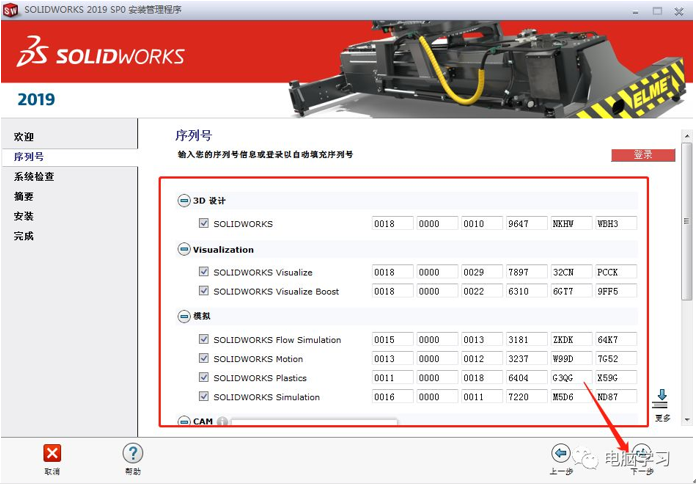The width and height of the screenshot is (696, 484).
Task: Toggle SOLIDWORKS Plastics checkbox
Action: [204, 377]
